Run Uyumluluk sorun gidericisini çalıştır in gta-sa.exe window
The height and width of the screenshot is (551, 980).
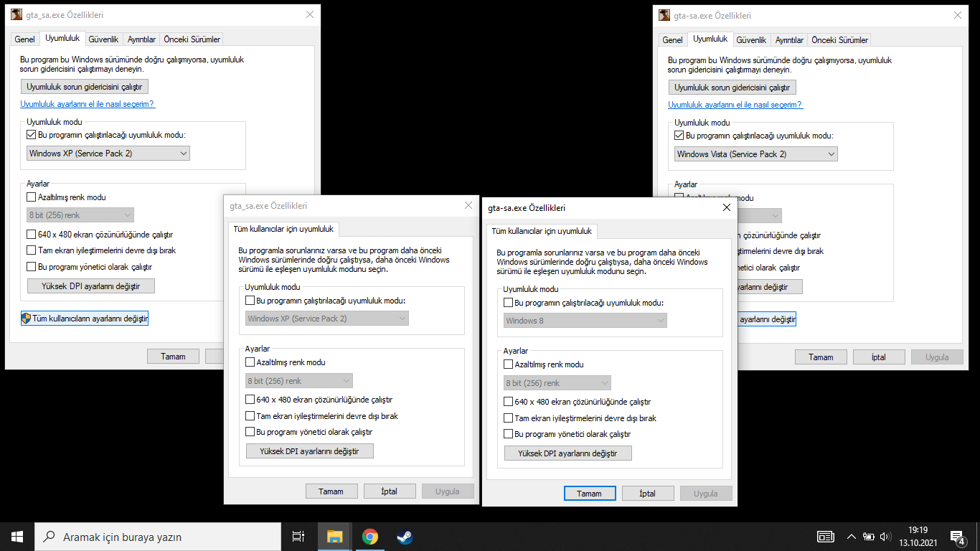(732, 88)
